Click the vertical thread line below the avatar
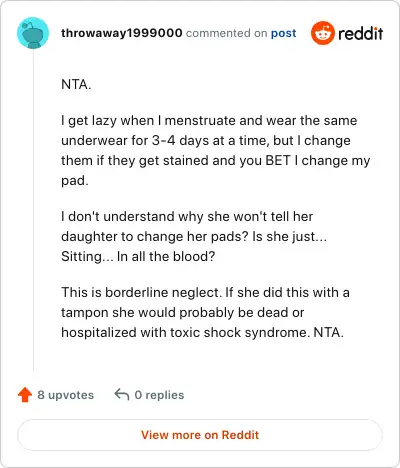The width and height of the screenshot is (400, 468). 33,210
